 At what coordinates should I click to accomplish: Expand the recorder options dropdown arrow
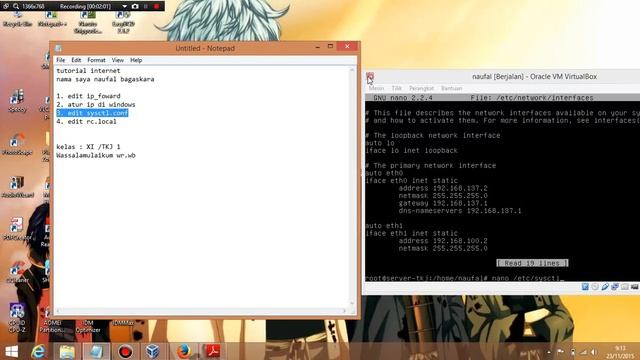pos(124,7)
